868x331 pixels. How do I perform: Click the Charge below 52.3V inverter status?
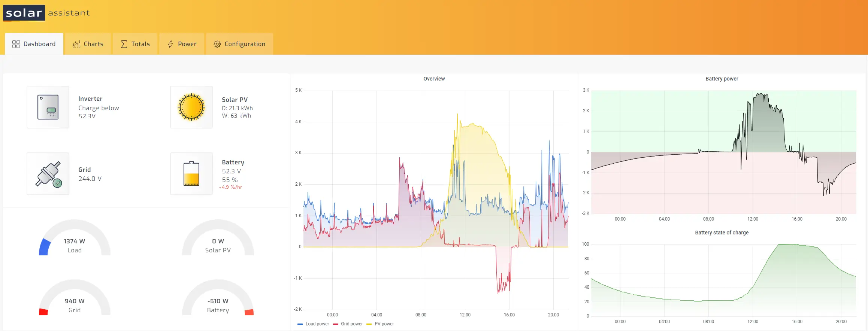(99, 112)
